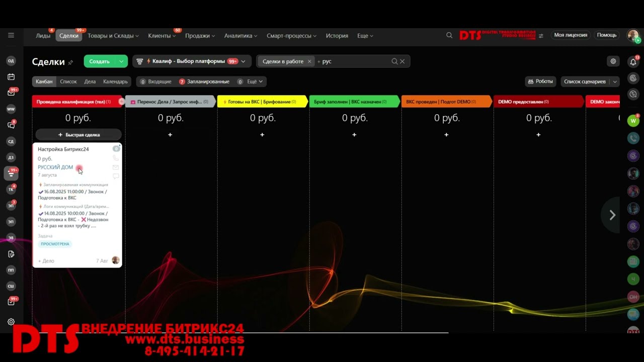
Task: Click the green Создать button
Action: 100,61
